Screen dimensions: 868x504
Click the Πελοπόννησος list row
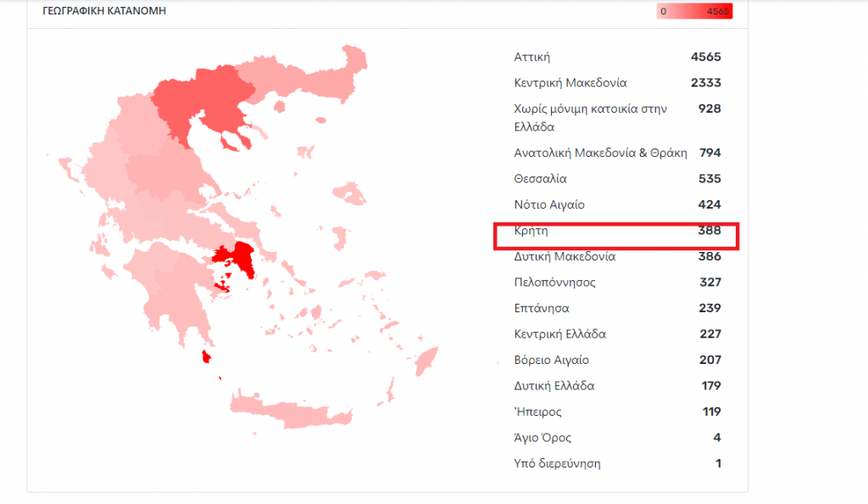click(556, 282)
